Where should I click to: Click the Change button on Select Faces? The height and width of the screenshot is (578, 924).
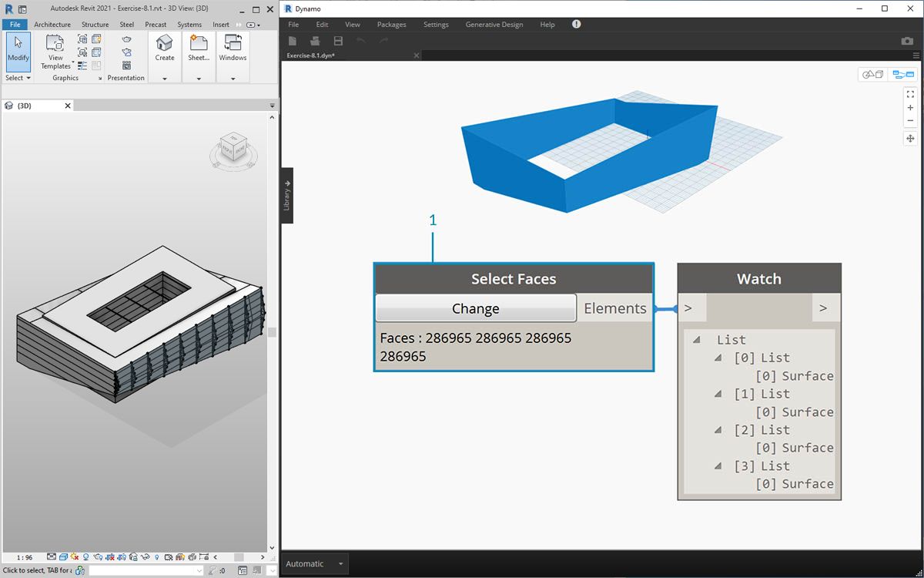point(475,308)
